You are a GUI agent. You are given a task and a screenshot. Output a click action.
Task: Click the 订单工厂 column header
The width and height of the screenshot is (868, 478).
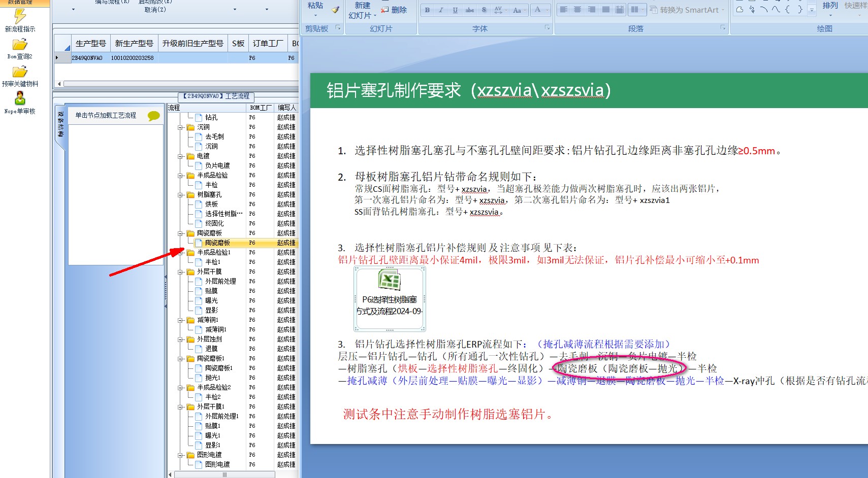pos(268,43)
